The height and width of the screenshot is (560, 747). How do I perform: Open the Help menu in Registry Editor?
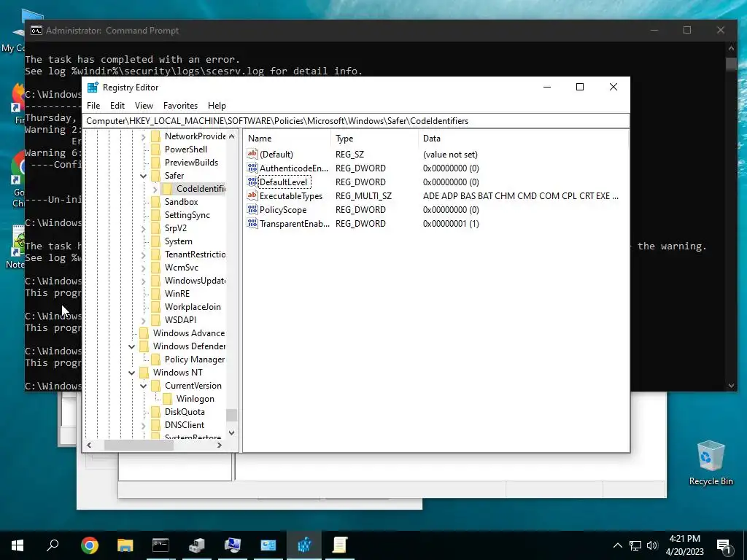point(217,106)
